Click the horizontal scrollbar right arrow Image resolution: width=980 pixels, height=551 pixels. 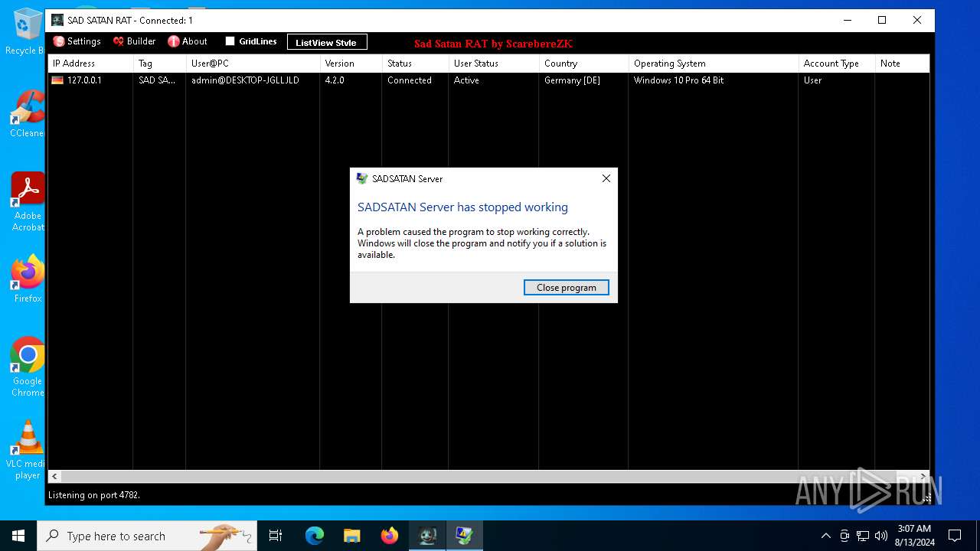(x=923, y=476)
